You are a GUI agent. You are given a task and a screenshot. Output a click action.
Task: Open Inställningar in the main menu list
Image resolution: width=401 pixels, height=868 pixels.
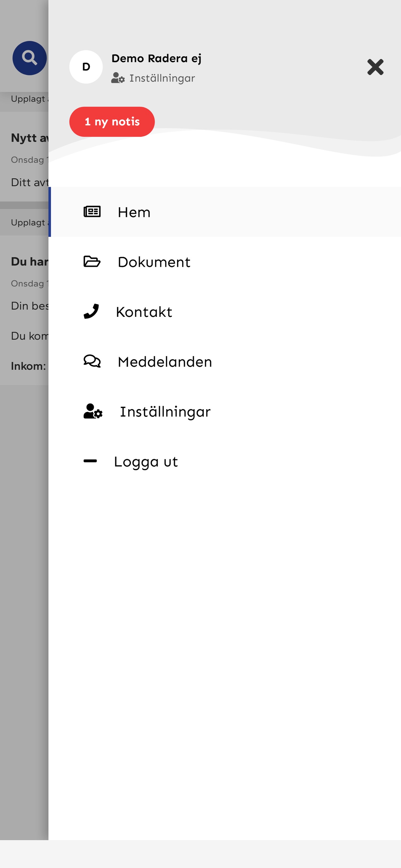coord(225,412)
